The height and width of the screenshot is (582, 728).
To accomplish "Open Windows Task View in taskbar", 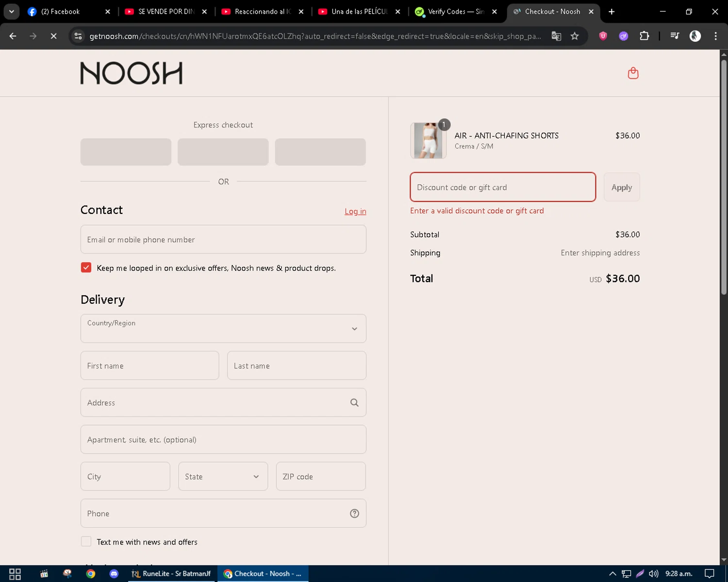I will pyautogui.click(x=15, y=574).
